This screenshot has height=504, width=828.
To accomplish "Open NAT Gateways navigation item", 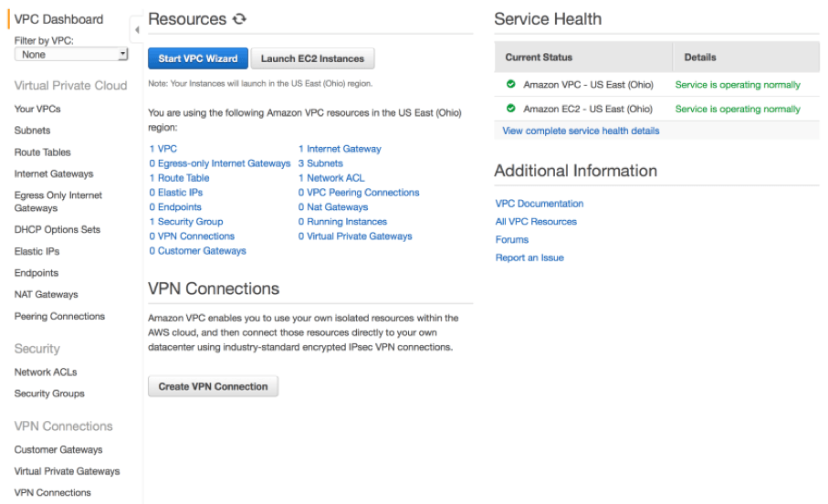I will 46,294.
